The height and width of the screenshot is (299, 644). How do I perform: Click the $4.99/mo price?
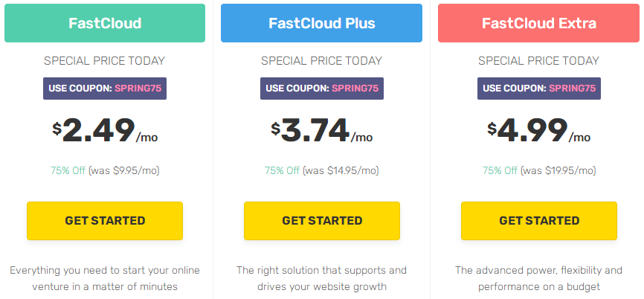(x=538, y=131)
